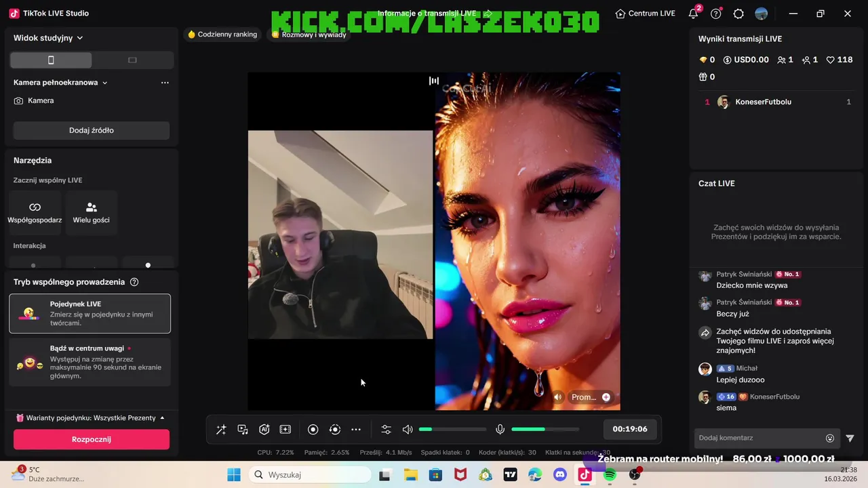Image resolution: width=868 pixels, height=488 pixels.
Task: Open the audio mixer sliders icon
Action: tap(386, 430)
